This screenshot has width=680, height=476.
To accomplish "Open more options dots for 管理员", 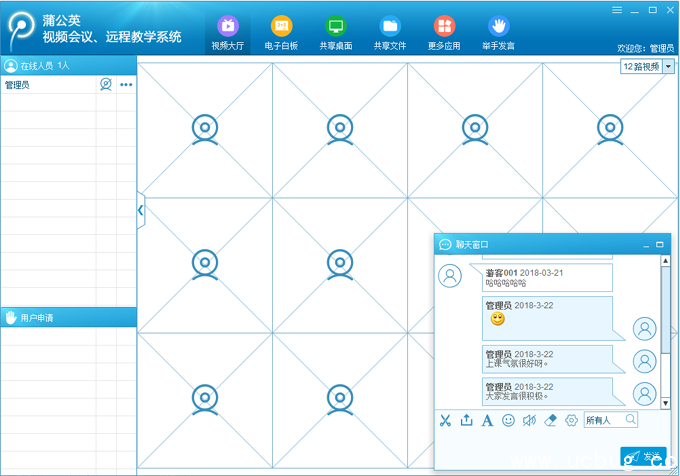I will pos(126,85).
